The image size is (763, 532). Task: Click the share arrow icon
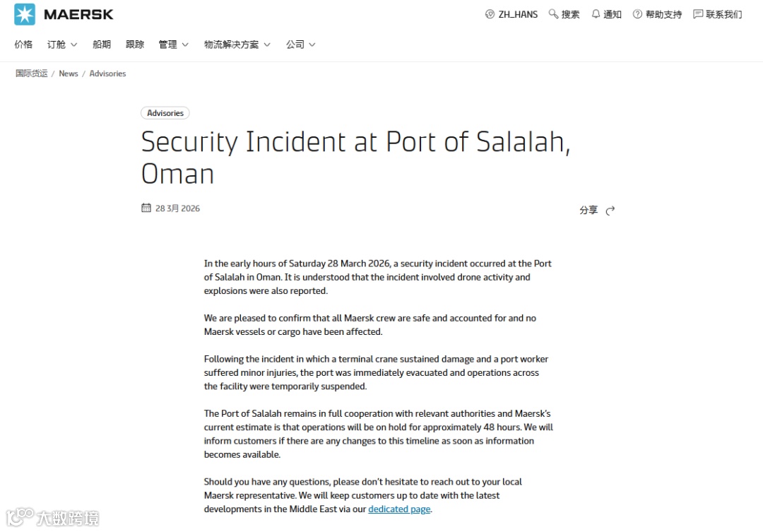(610, 211)
